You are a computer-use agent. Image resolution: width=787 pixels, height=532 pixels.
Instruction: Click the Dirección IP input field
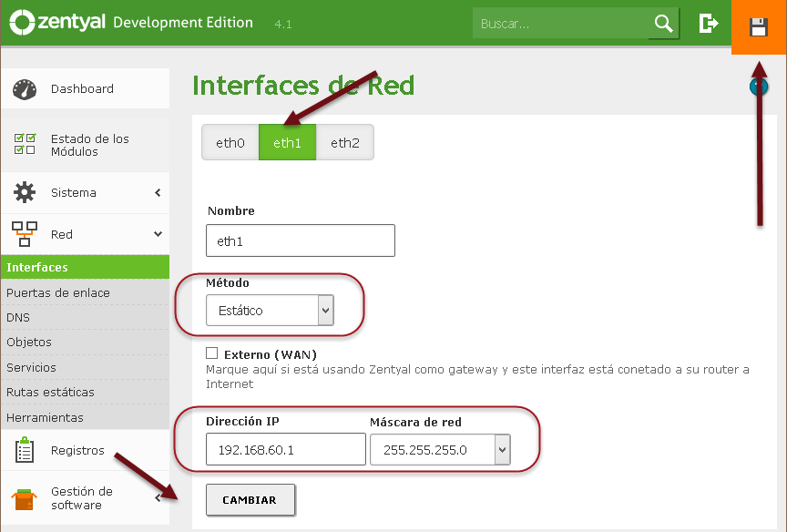click(x=285, y=449)
